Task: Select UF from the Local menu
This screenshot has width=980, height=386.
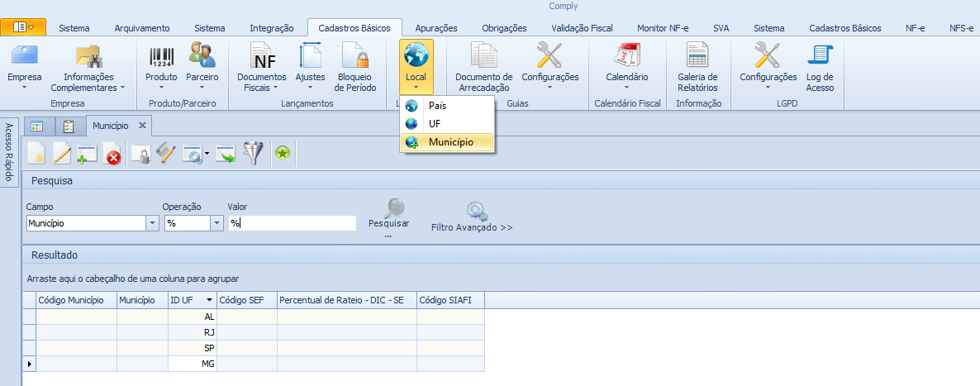Action: coord(435,124)
